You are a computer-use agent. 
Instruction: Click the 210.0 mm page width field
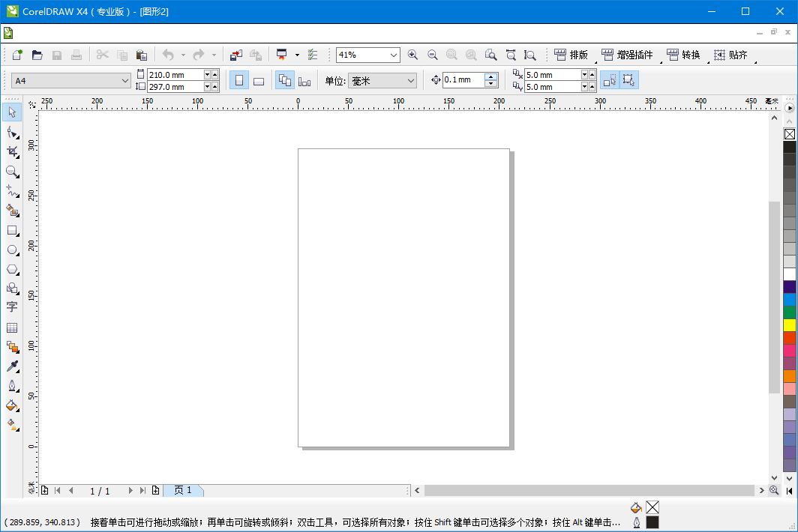coord(175,75)
